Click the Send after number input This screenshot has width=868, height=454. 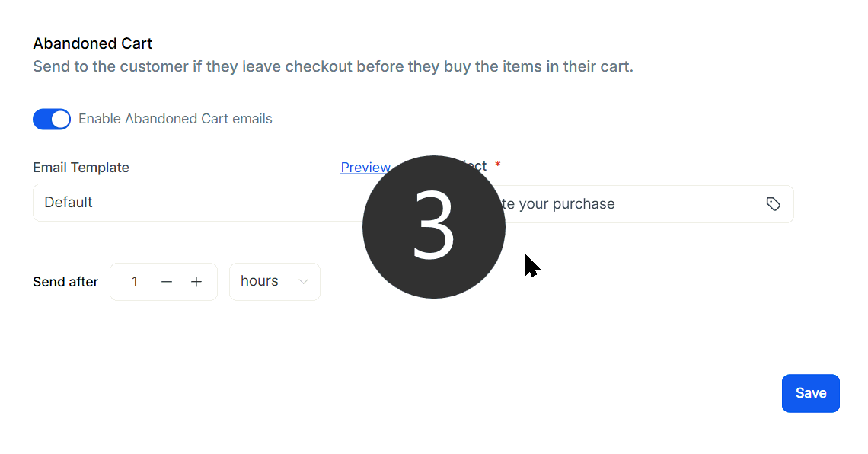135,282
